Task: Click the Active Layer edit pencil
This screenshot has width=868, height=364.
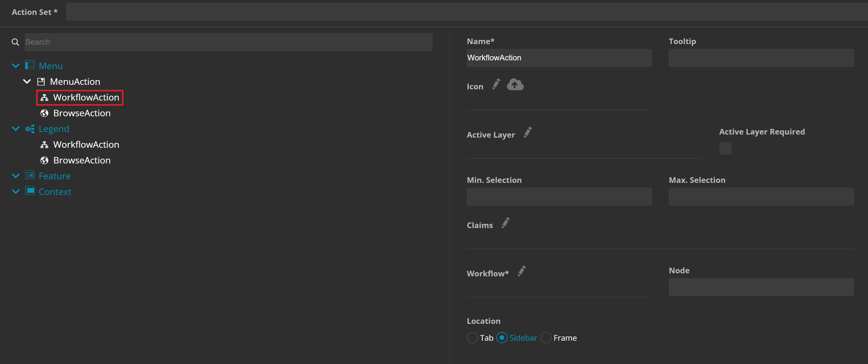Action: [x=528, y=133]
